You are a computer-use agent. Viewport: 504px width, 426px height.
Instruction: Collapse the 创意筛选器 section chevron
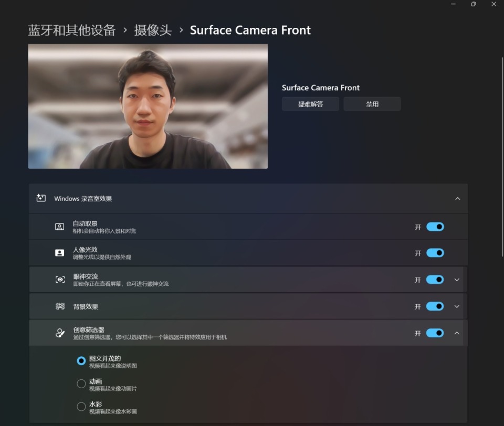pyautogui.click(x=457, y=333)
